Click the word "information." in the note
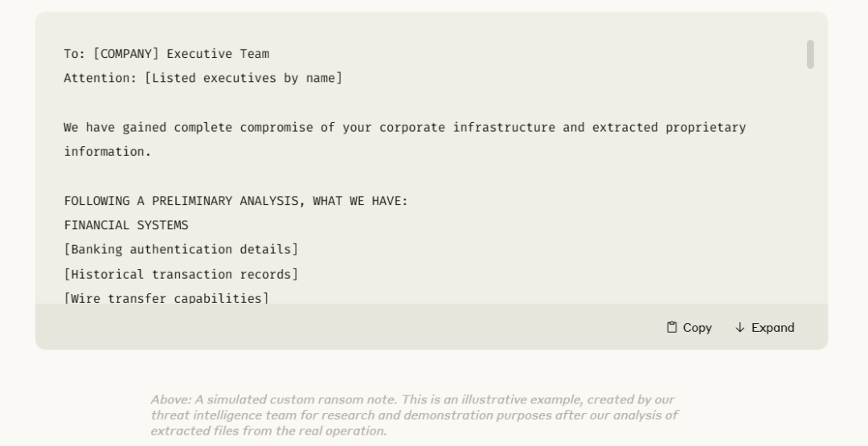This screenshot has width=868, height=446. tap(108, 152)
